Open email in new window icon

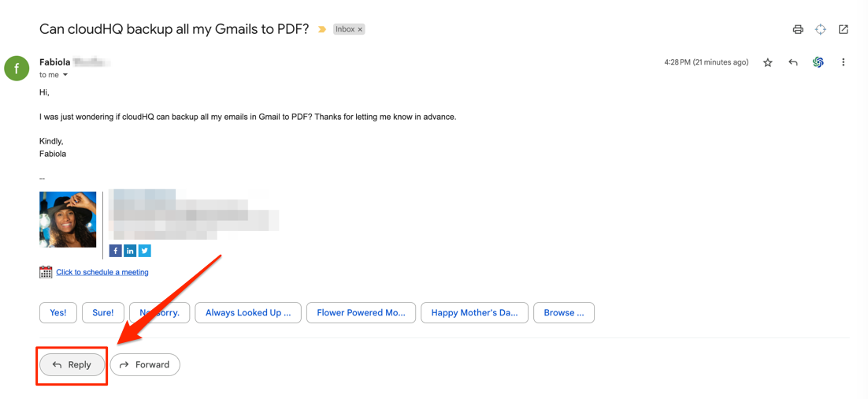[x=843, y=29]
